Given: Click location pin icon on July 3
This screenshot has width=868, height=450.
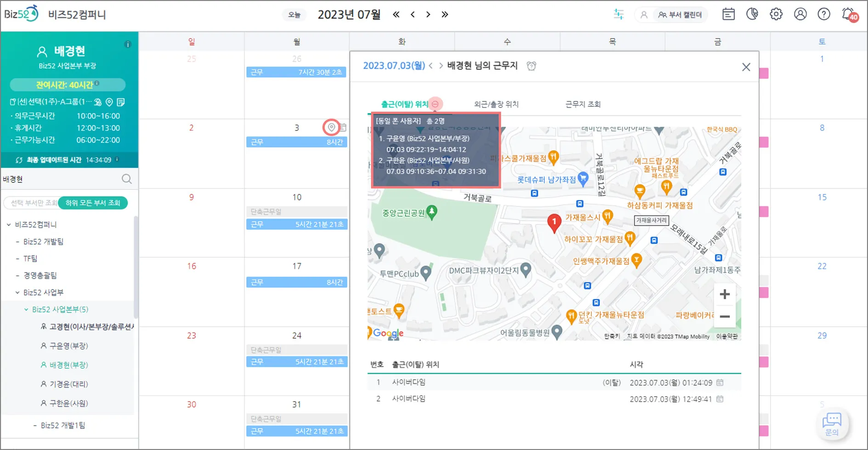Looking at the screenshot, I should 331,127.
